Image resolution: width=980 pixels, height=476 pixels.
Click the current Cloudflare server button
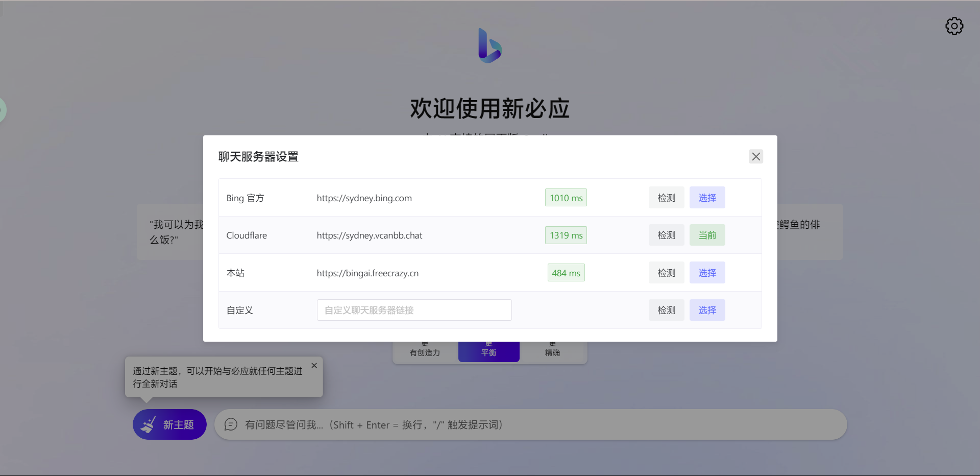(x=707, y=235)
